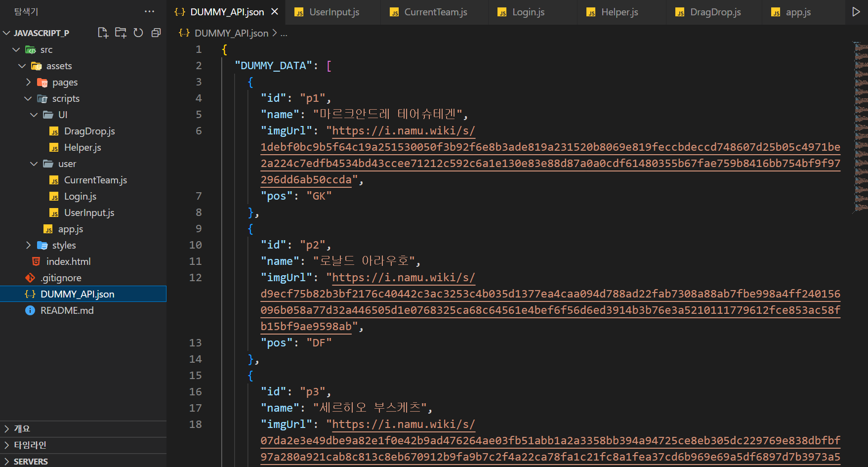Collapse the assets folder chevron
This screenshot has height=467, width=868.
pyautogui.click(x=22, y=66)
